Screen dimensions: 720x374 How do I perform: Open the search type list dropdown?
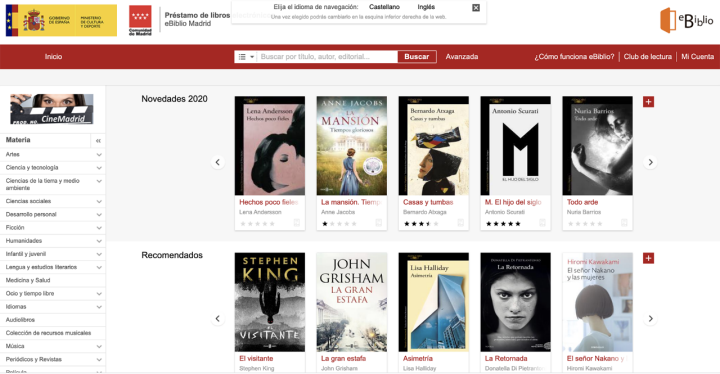246,57
